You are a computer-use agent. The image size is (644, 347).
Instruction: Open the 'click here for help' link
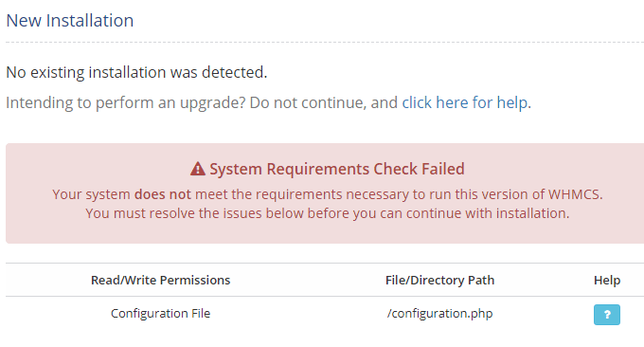point(464,102)
